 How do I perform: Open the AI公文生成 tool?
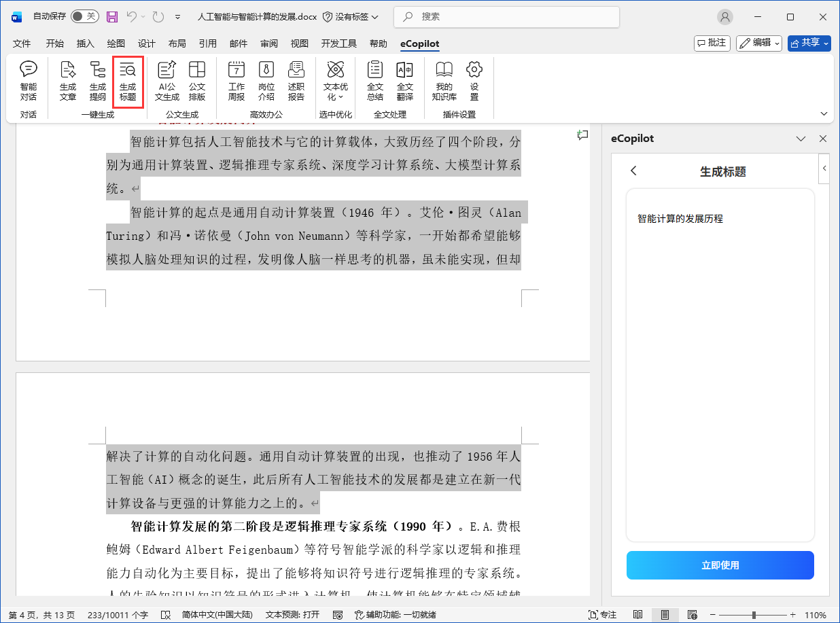[x=167, y=81]
